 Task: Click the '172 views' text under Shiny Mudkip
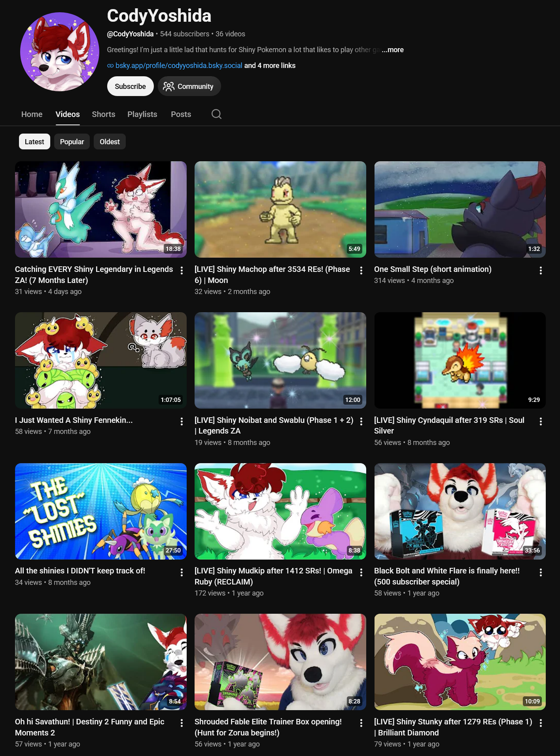point(210,593)
